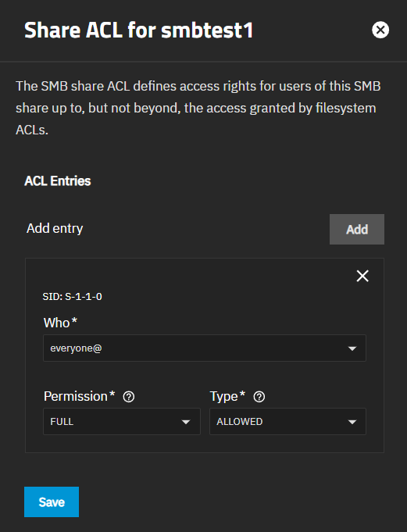Open the Permission dropdown set to FULL

point(122,421)
